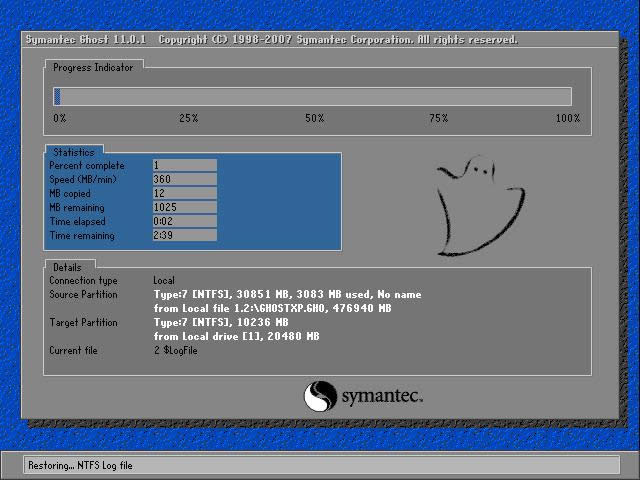Screen dimensions: 640x480
Task: Click the Symantec wordmark text
Action: [382, 397]
